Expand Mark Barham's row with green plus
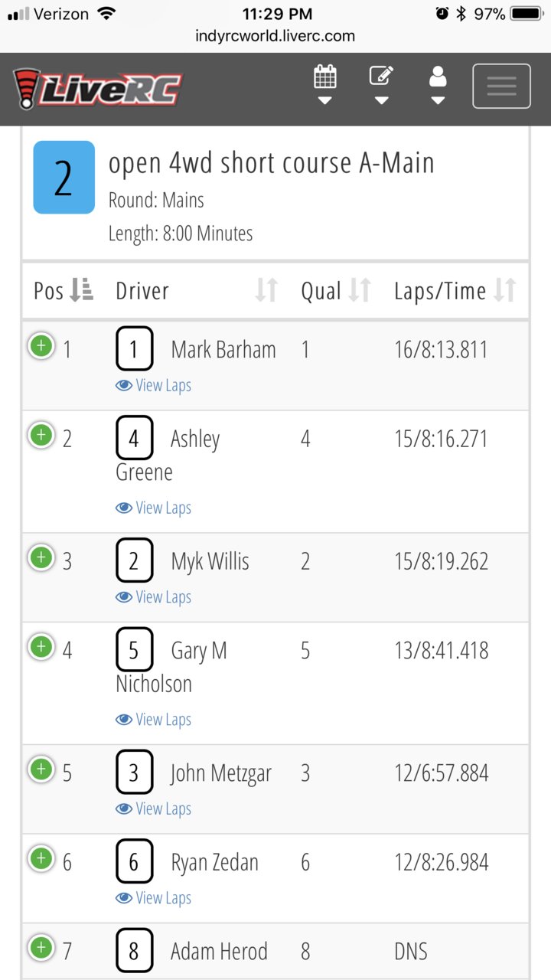Viewport: 551px width, 980px height. (41, 346)
